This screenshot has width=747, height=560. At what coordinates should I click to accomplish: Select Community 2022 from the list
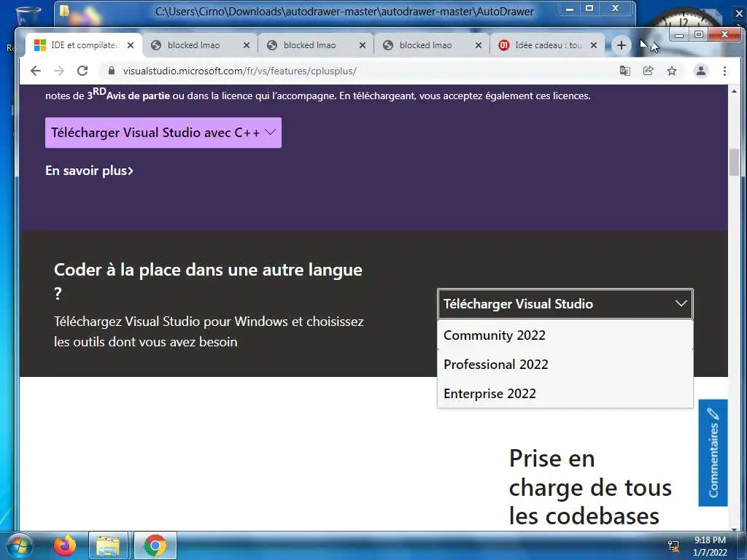[565, 335]
